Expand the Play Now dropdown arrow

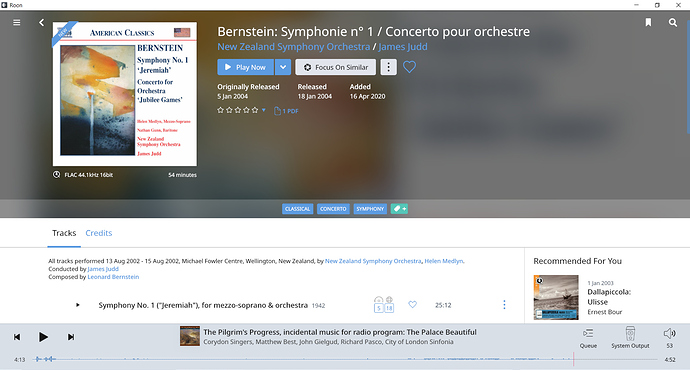(283, 67)
